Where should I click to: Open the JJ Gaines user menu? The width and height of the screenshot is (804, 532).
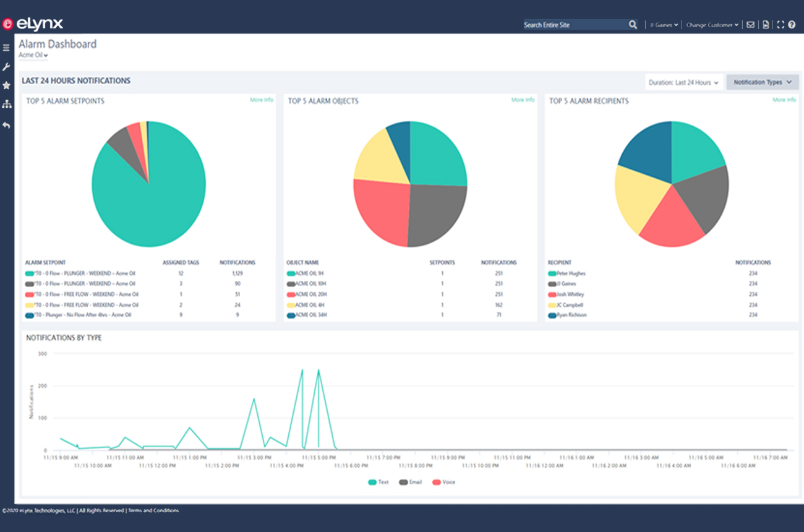tap(664, 25)
